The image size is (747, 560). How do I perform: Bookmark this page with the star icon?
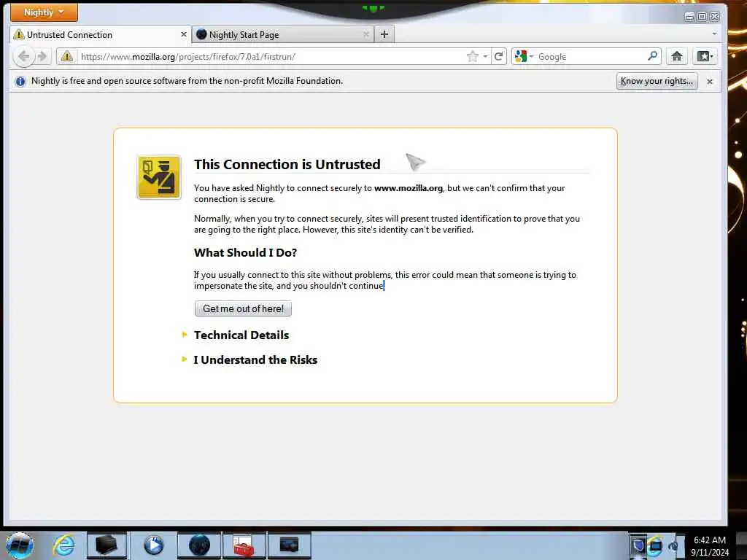(x=472, y=57)
